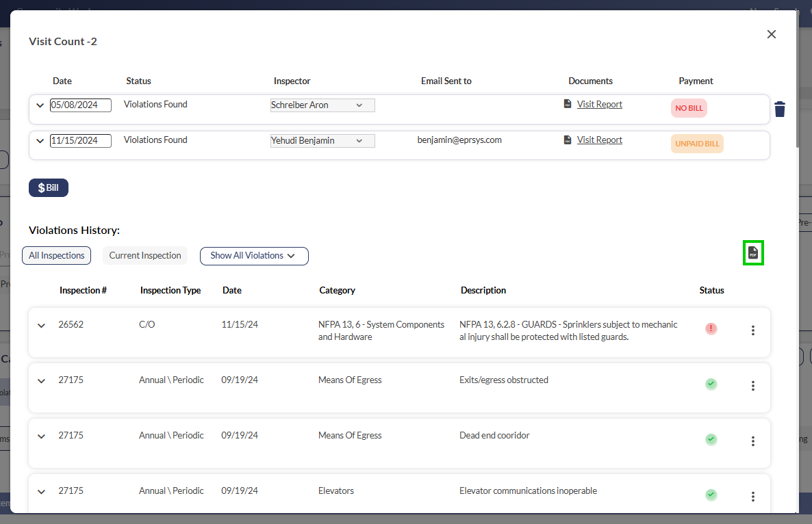This screenshot has width=812, height=524.
Task: Switch to Current Inspection tab
Action: click(x=145, y=256)
